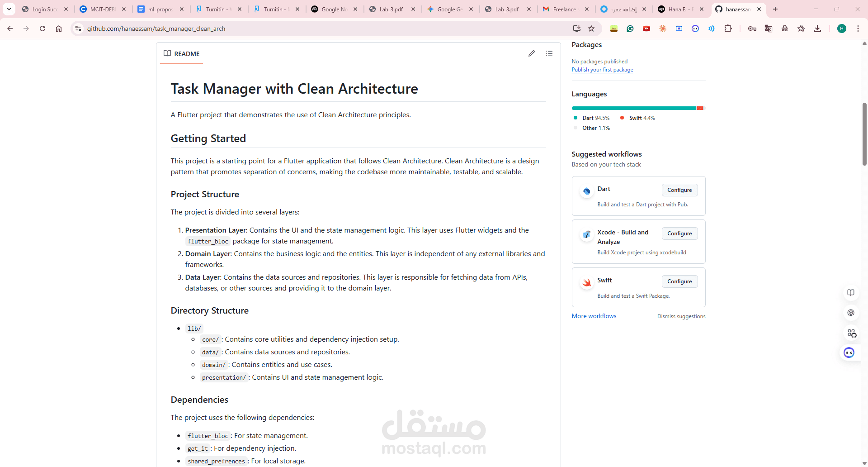
Task: Configure the Swift workflow
Action: [679, 281]
